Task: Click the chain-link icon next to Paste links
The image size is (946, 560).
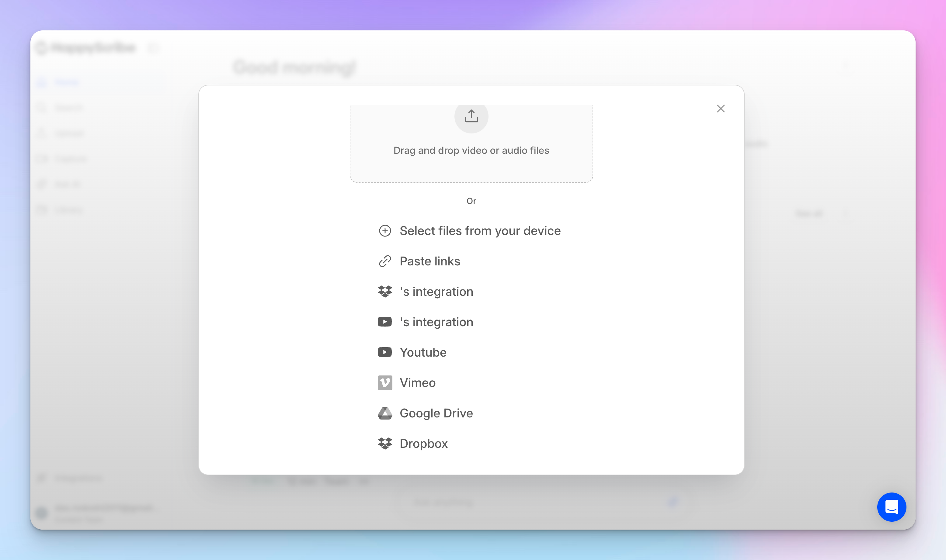Action: 385,261
